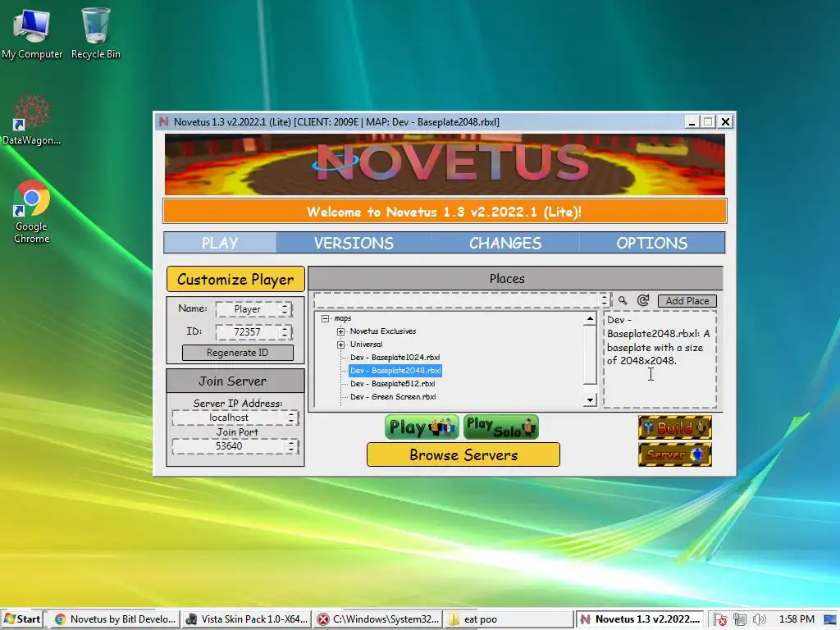Expand the Universal folder
Image resolution: width=840 pixels, height=630 pixels.
click(340, 345)
